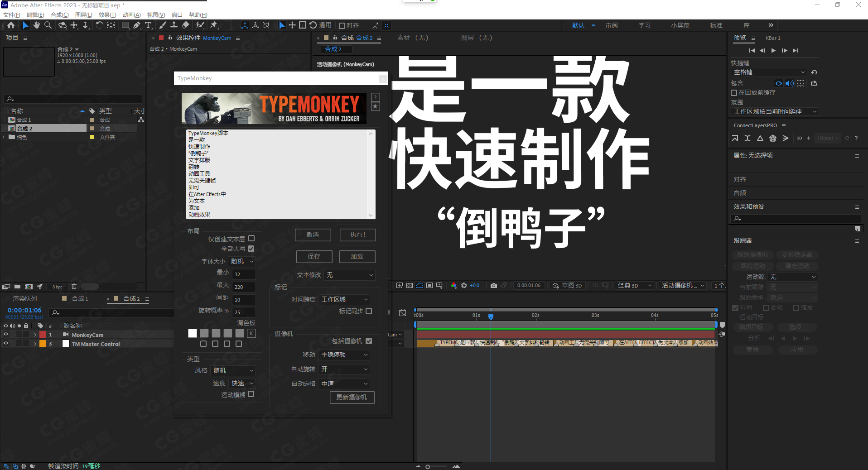Open the TypeMonkey help question icon
This screenshot has height=470, width=868.
(376, 97)
